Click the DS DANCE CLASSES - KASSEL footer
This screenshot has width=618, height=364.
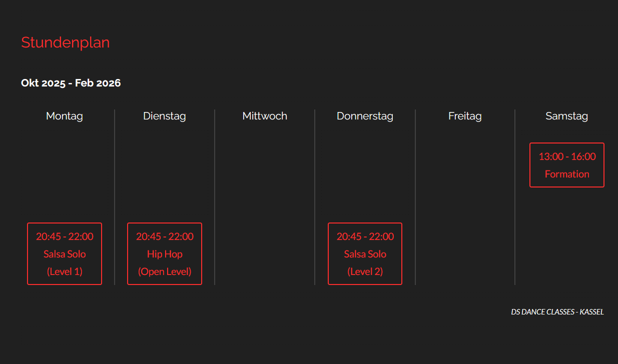click(x=557, y=312)
